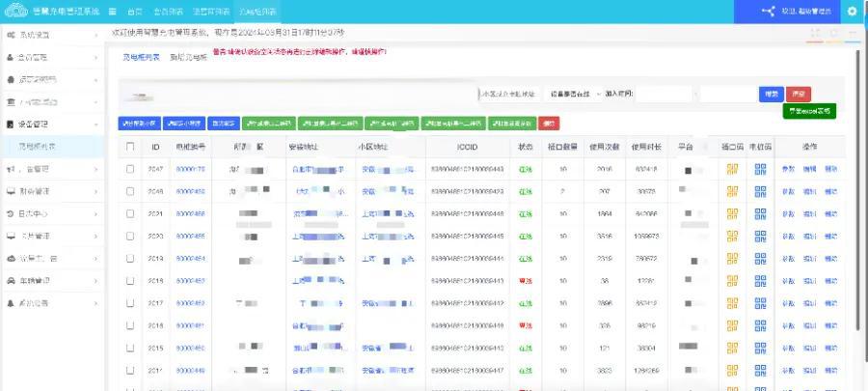This screenshot has width=868, height=391.
Task: Toggle the sidebar hamburger menu icon
Action: pos(113,12)
